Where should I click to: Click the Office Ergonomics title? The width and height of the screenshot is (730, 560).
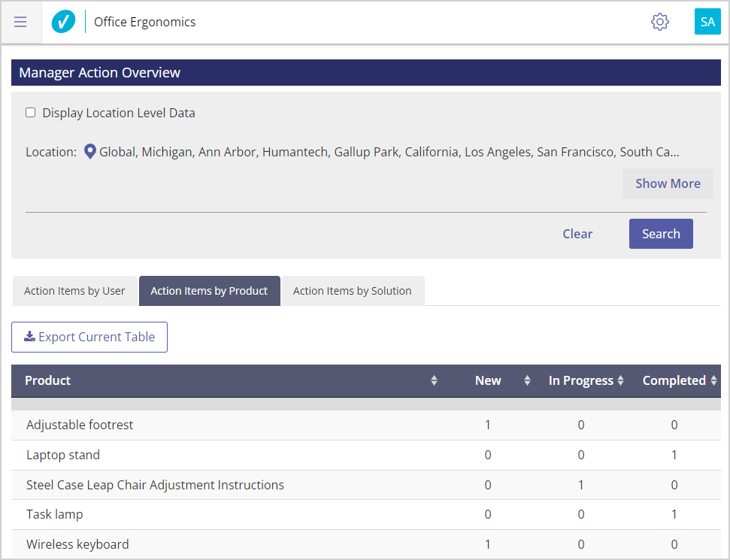[x=145, y=22]
